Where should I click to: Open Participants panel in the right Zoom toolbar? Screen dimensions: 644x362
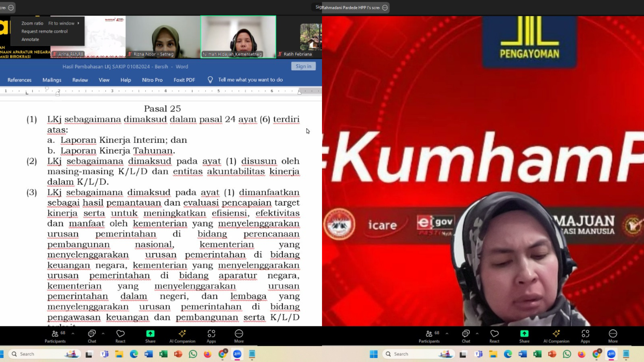tap(429, 336)
